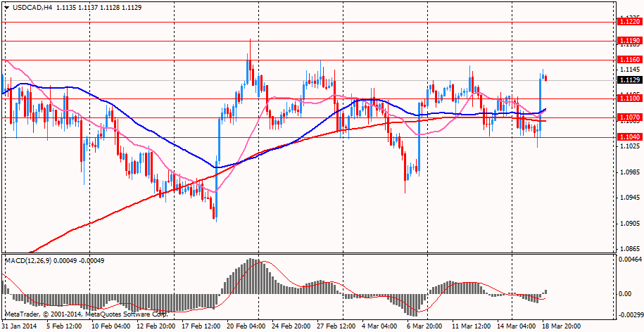Click the 0.00464 MACD scale value
Screen dimensions: 644x332
pyautogui.click(x=629, y=261)
